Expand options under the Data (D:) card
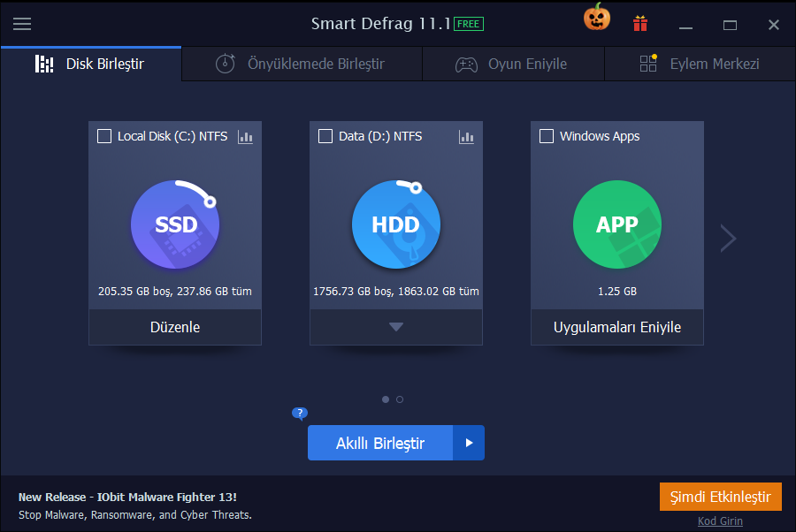Screen dimensions: 796x532 (x=395, y=326)
